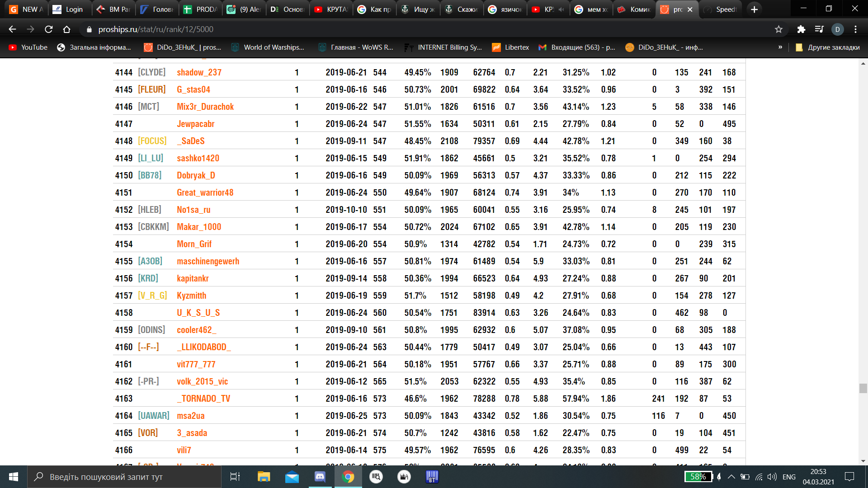Open the Другие закладки bookmarks folder
Image resolution: width=868 pixels, height=488 pixels.
click(828, 47)
